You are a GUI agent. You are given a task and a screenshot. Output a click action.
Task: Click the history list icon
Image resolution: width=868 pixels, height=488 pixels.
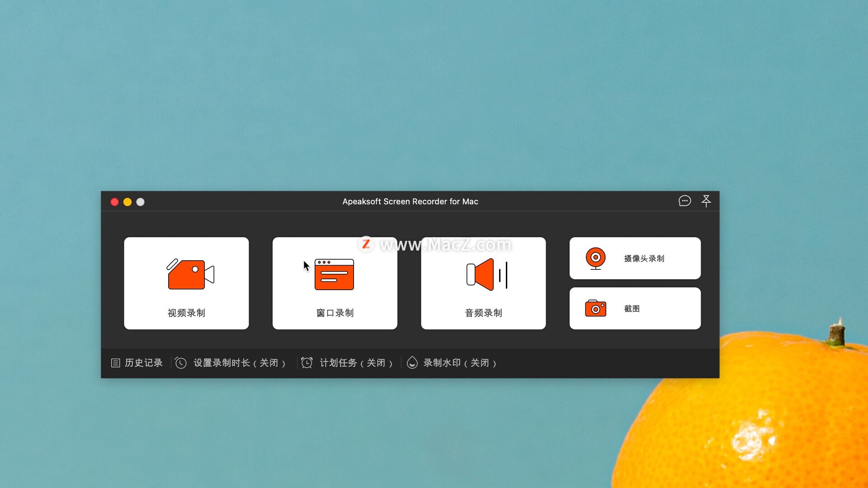[115, 363]
